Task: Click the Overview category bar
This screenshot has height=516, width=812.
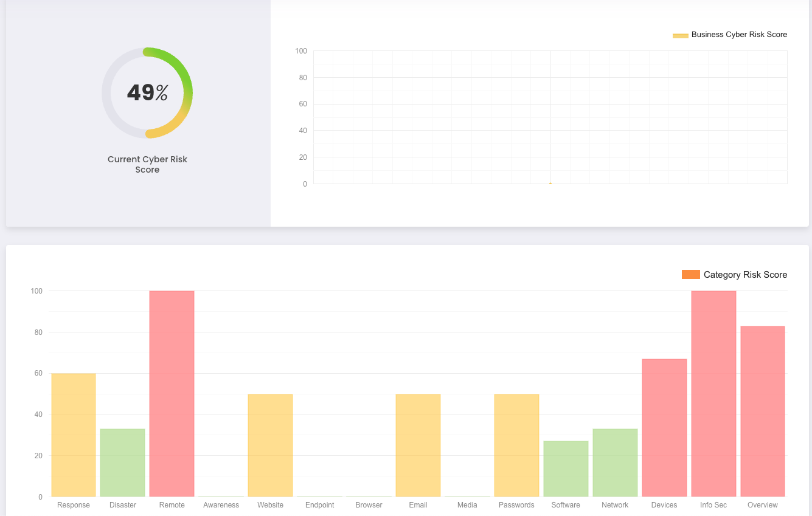Action: [x=763, y=411]
